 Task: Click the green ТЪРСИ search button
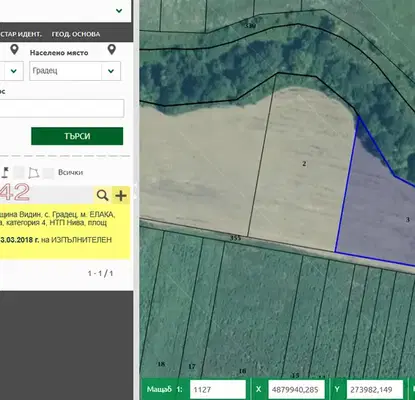click(77, 136)
